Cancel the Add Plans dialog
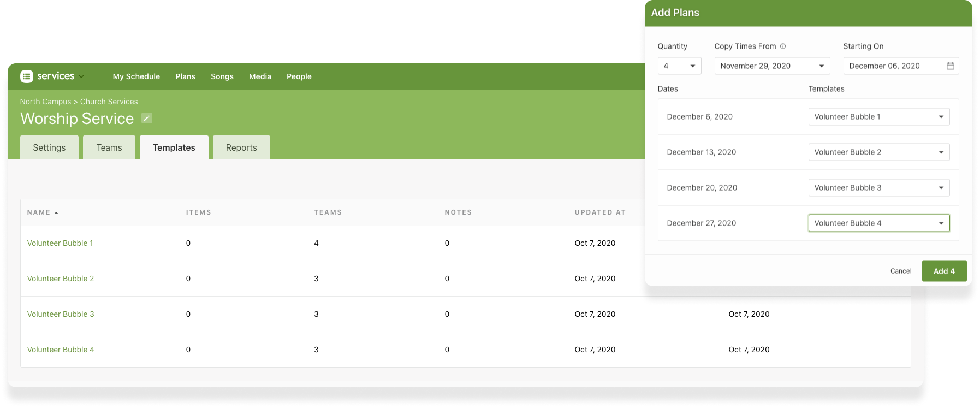 pos(901,271)
